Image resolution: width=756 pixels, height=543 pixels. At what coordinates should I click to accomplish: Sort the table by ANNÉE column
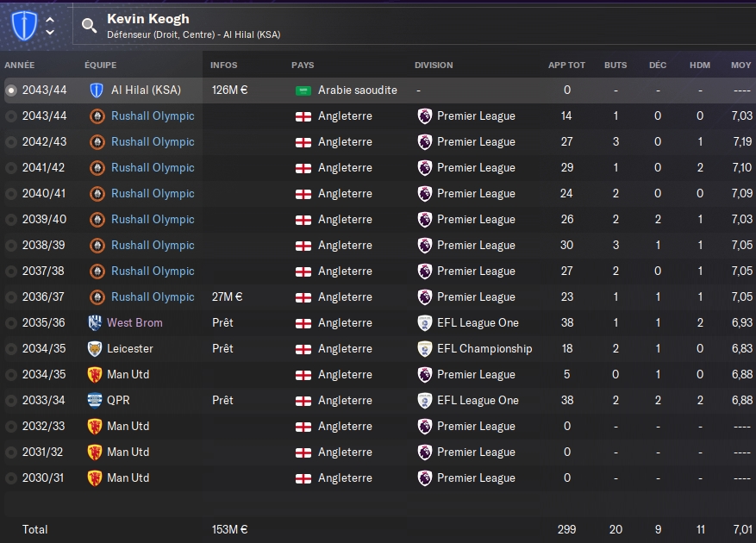pyautogui.click(x=19, y=65)
